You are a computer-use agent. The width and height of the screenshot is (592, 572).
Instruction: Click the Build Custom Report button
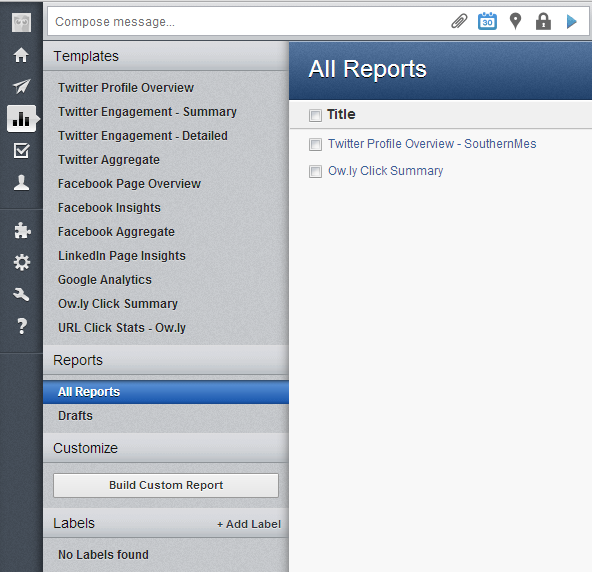tap(166, 485)
